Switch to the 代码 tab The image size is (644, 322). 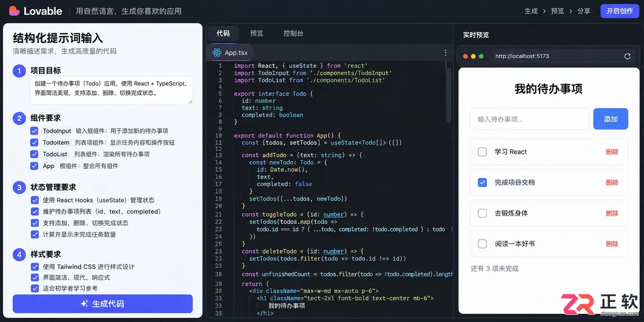tap(223, 33)
